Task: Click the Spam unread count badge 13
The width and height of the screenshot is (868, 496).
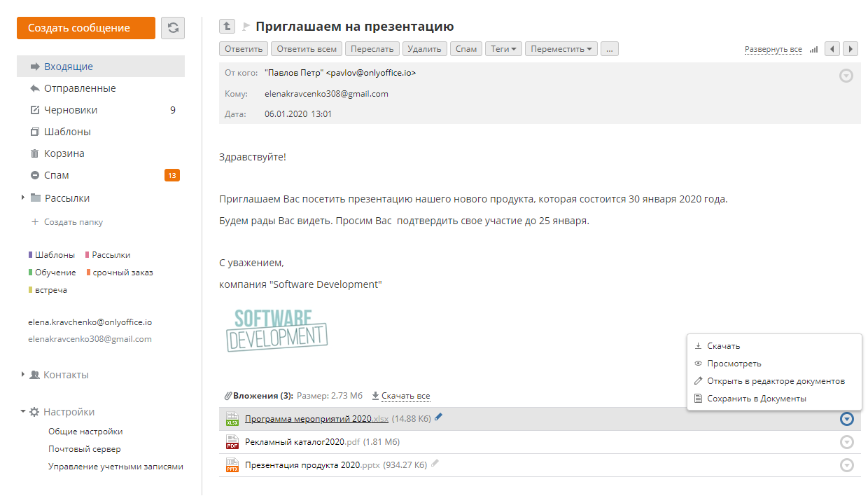Action: [x=172, y=175]
